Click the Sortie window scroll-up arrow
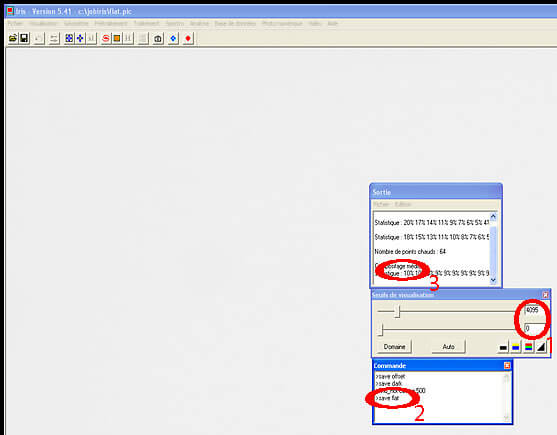557x435 pixels. [x=493, y=216]
